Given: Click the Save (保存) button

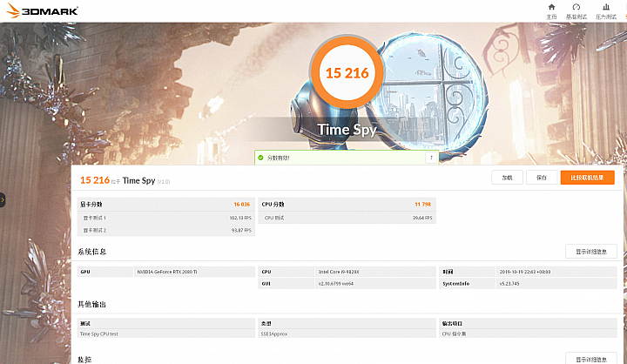Looking at the screenshot, I should (x=542, y=178).
